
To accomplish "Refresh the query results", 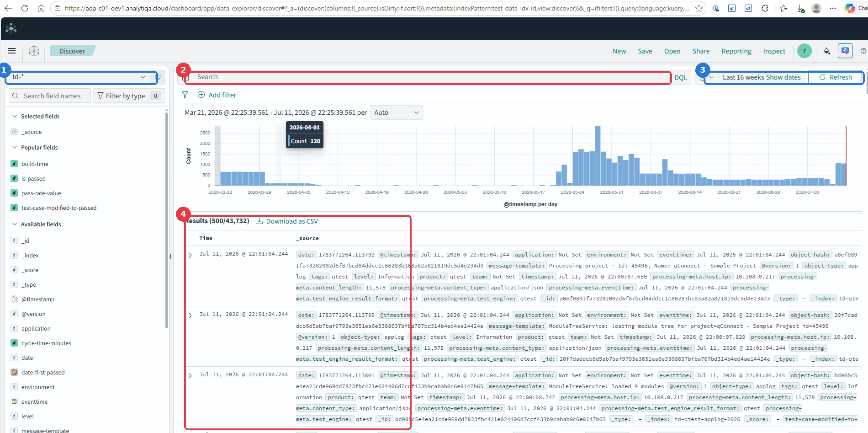I will 836,77.
